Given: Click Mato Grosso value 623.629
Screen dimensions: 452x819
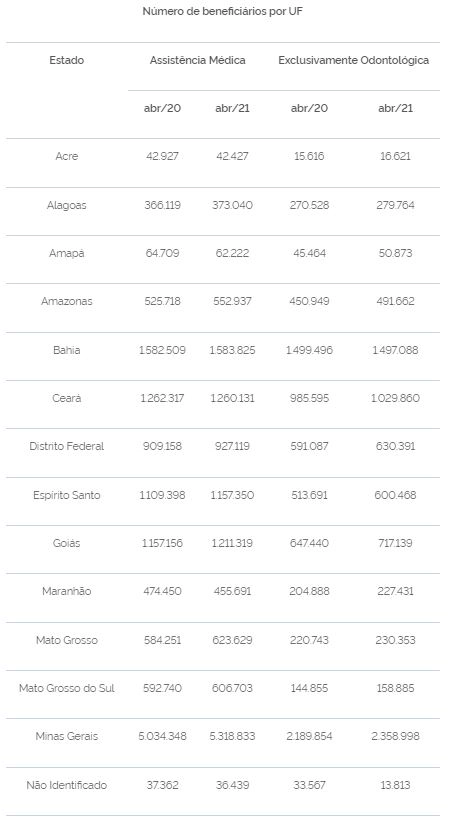Looking at the screenshot, I should coord(232,640).
